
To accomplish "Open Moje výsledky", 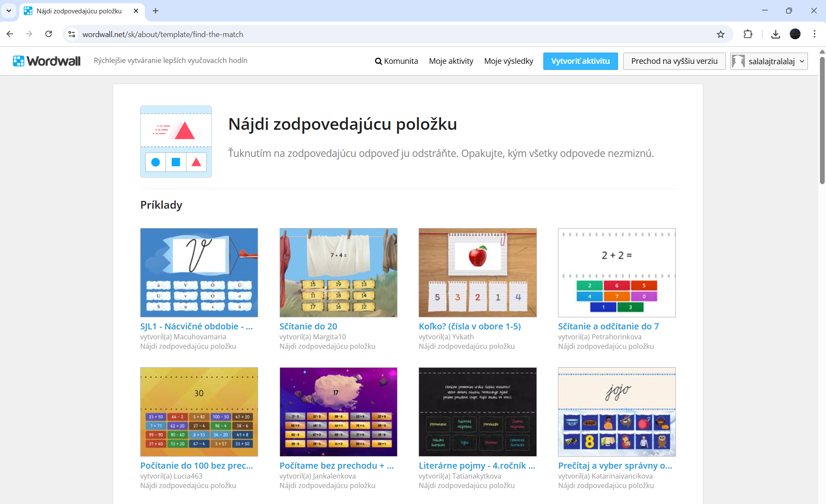I will coord(508,61).
